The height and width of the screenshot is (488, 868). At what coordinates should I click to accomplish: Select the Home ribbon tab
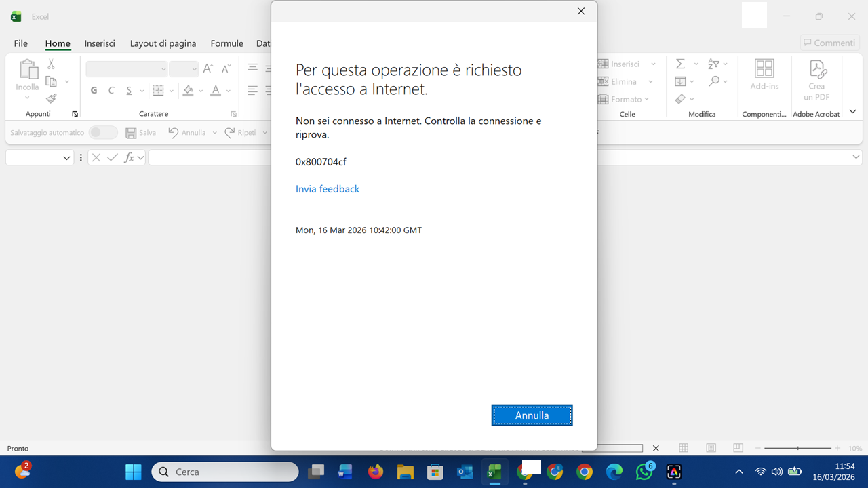coord(58,43)
